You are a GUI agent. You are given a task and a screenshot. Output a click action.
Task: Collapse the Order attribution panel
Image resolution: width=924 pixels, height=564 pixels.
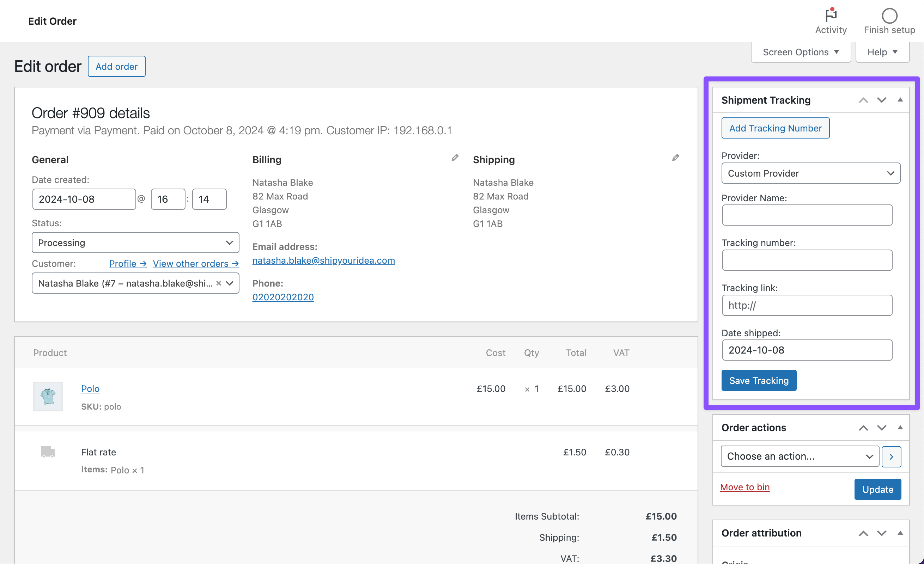(900, 533)
